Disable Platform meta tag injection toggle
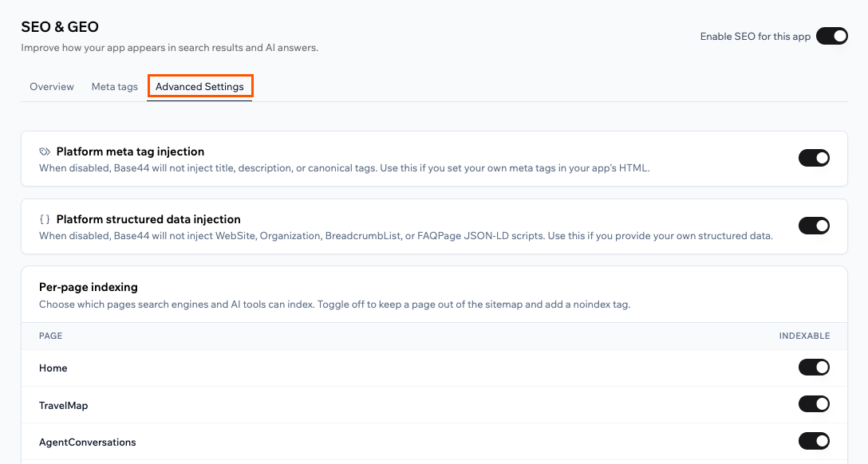This screenshot has width=868, height=464. tap(814, 158)
